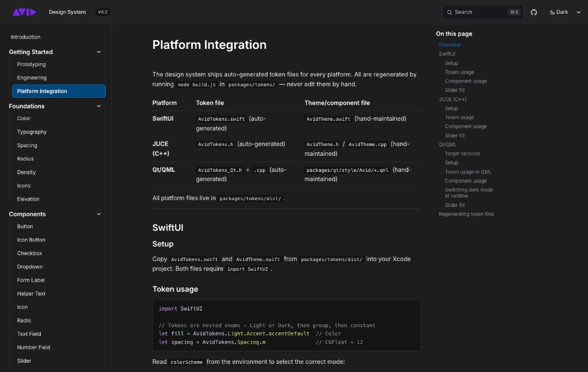Image resolution: width=588 pixels, height=372 pixels.
Task: Open the Helper Text component page
Action: point(31,294)
